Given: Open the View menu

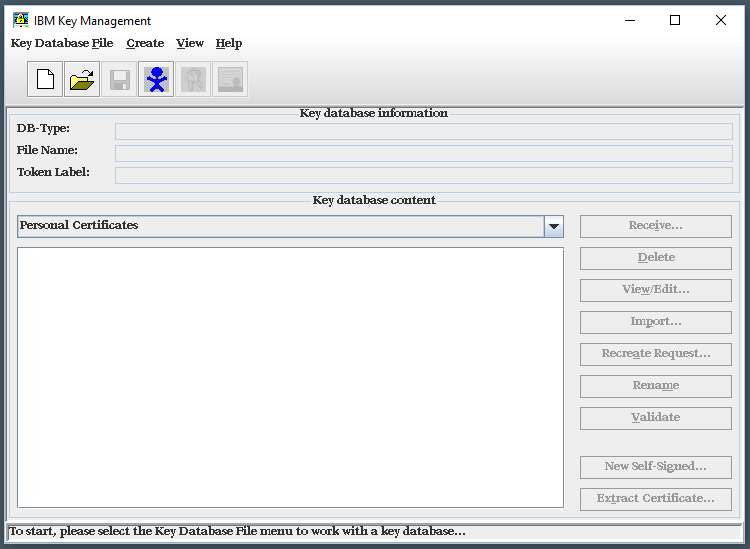Looking at the screenshot, I should [x=190, y=43].
